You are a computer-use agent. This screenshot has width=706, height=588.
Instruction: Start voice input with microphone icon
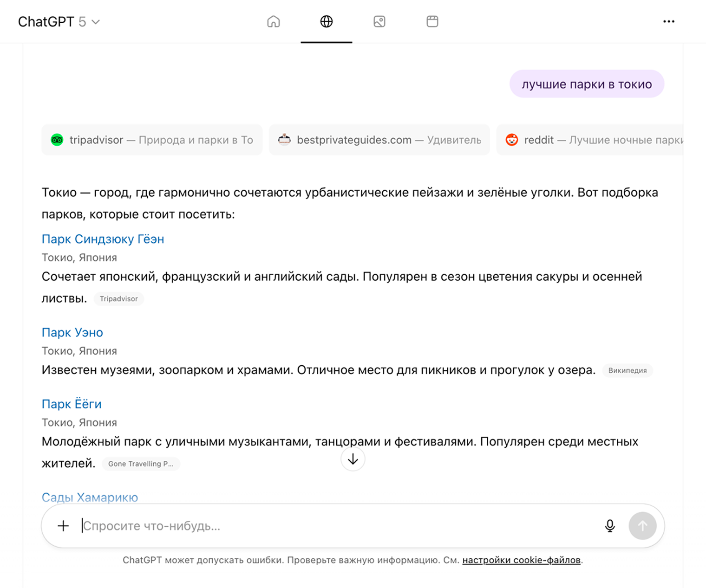click(x=610, y=526)
